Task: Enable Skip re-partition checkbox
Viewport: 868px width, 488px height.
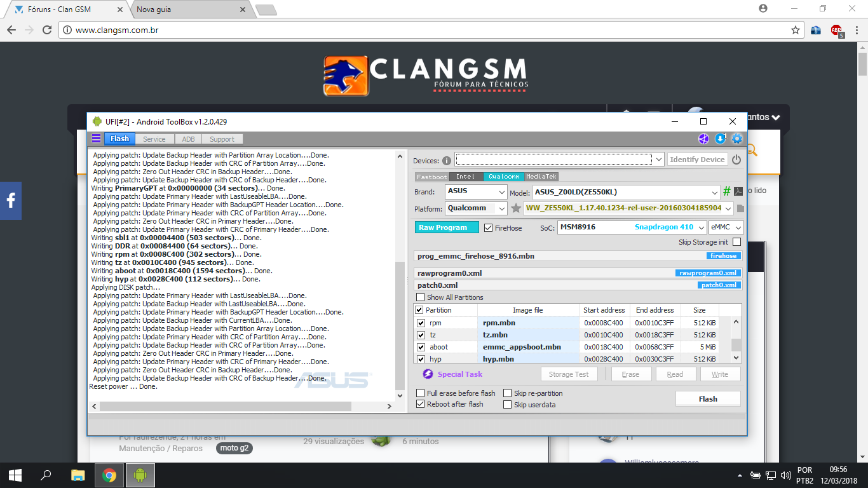Action: 507,393
